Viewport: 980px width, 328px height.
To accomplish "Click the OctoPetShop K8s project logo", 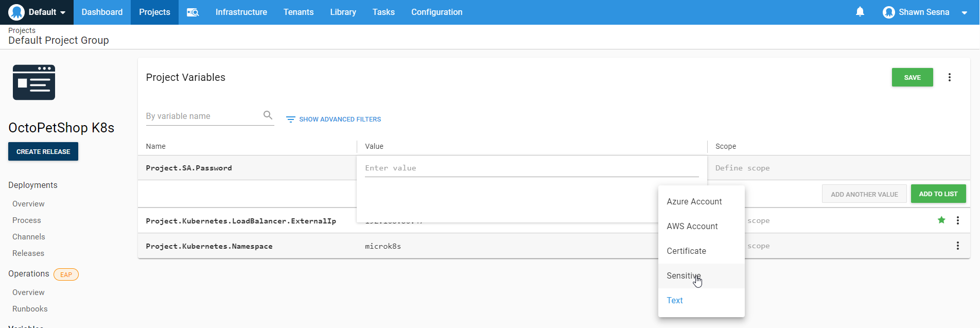I will click(x=34, y=82).
